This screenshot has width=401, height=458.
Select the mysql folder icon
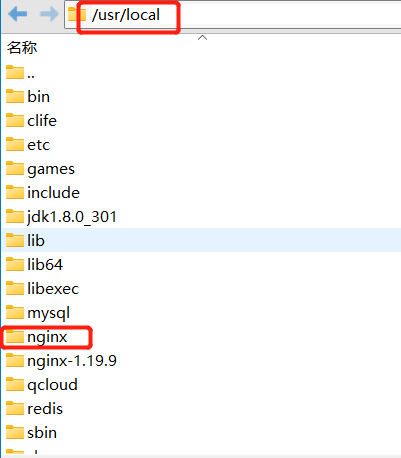(15, 312)
